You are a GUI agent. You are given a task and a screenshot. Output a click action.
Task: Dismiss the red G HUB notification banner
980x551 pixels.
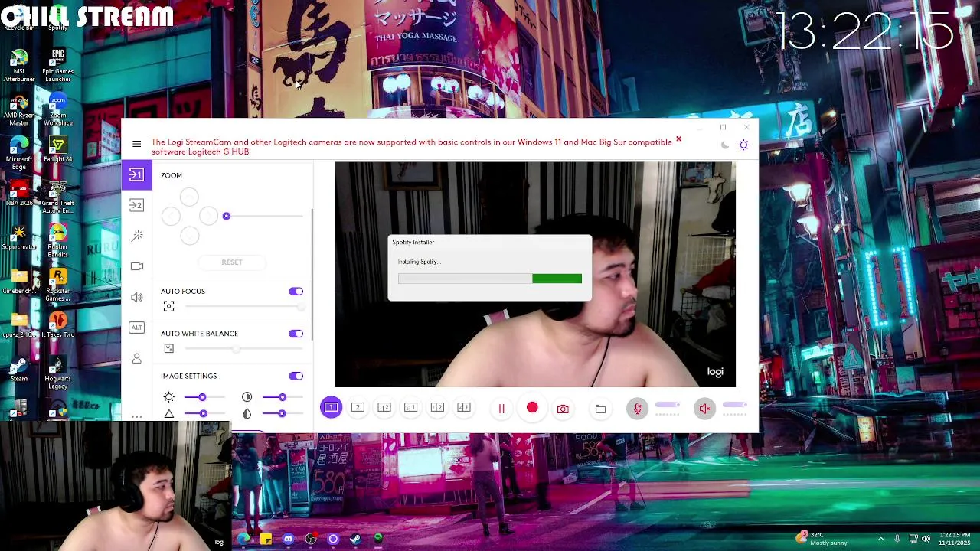678,140
